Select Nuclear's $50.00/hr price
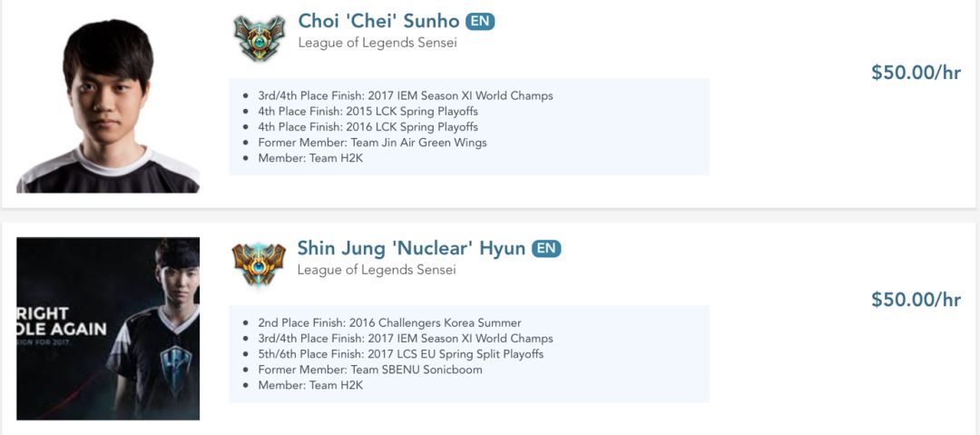Image resolution: width=980 pixels, height=435 pixels. (916, 300)
